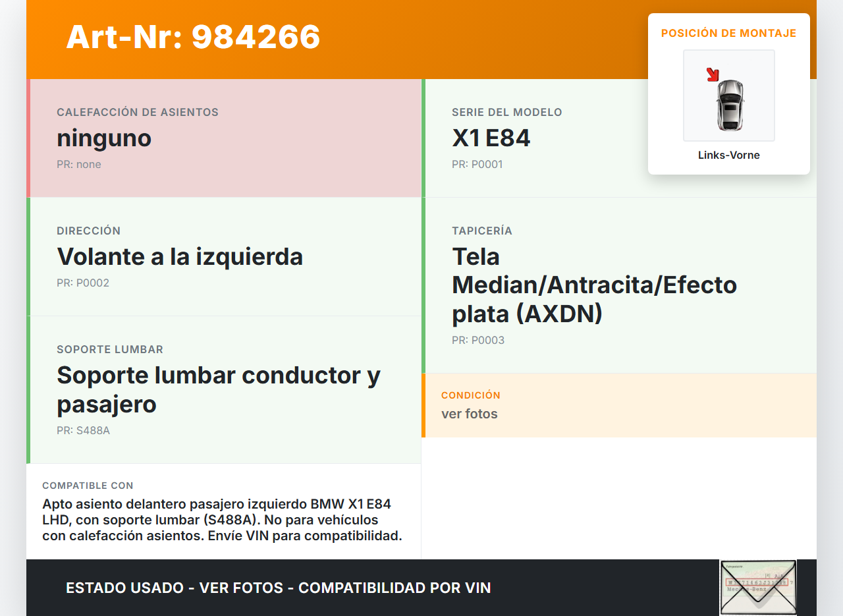
Task: Select the Art-Nr: 984266 heading
Action: pos(193,37)
